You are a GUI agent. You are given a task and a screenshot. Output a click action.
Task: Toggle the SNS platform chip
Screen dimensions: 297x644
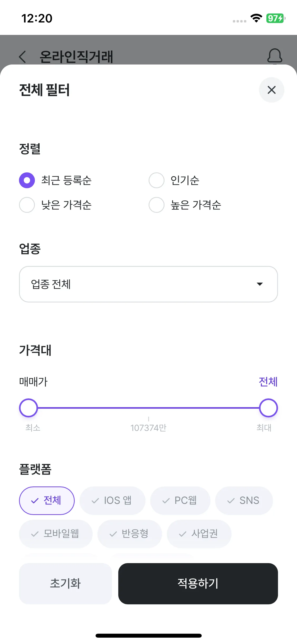pos(244,500)
